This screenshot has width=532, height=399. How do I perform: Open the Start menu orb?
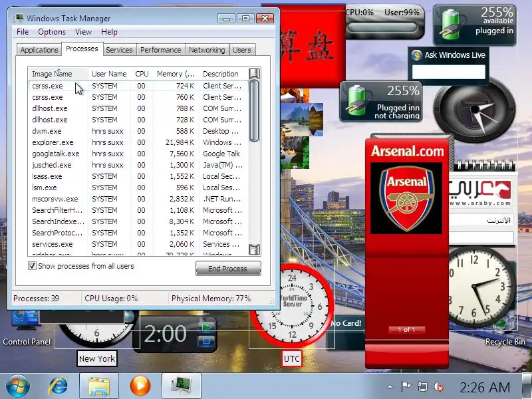point(18,386)
